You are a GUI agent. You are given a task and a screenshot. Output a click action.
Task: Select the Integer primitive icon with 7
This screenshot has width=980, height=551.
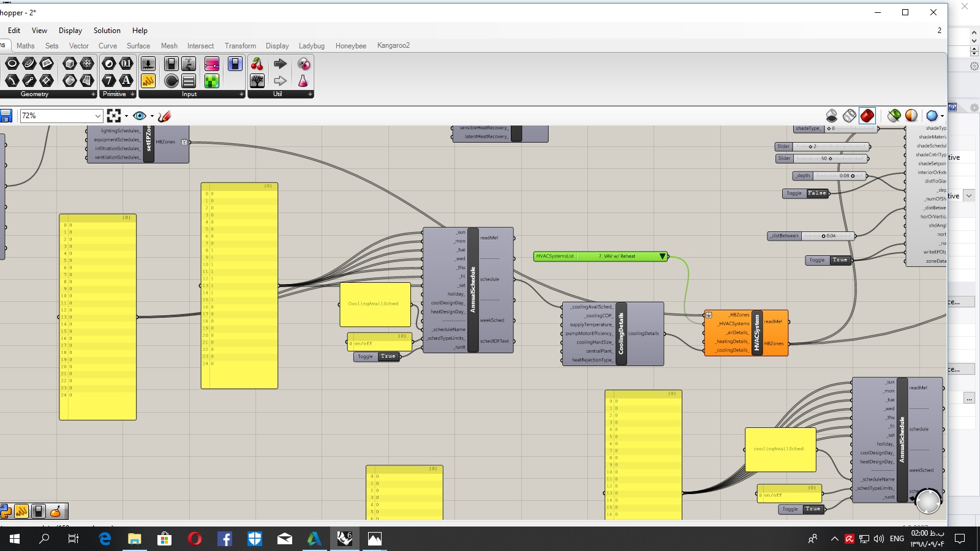pos(109,80)
